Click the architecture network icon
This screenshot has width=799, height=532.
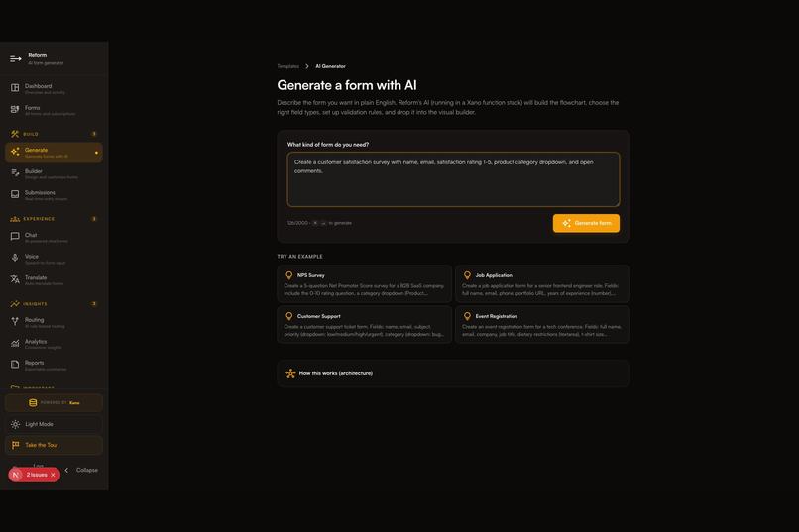coord(290,373)
